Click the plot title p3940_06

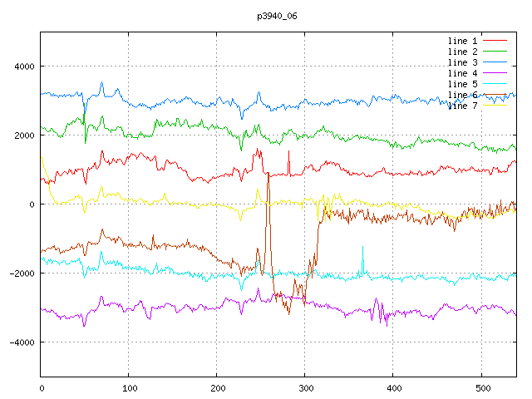pyautogui.click(x=277, y=16)
